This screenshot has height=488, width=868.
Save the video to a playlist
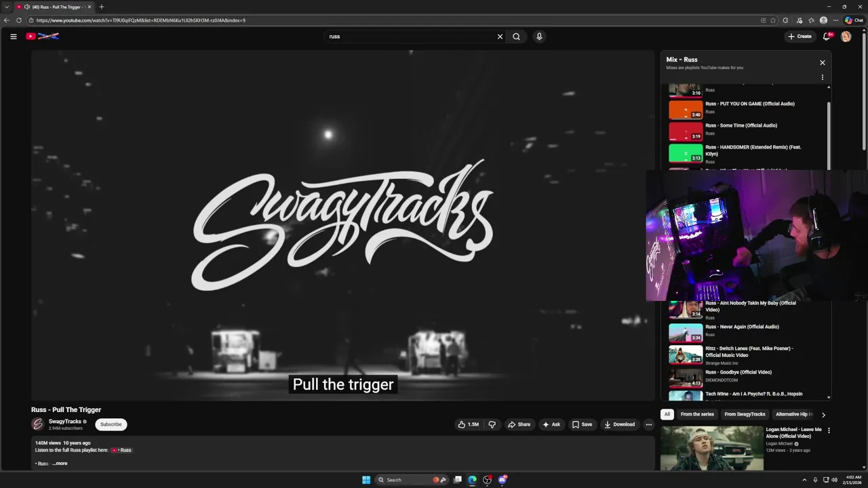582,424
